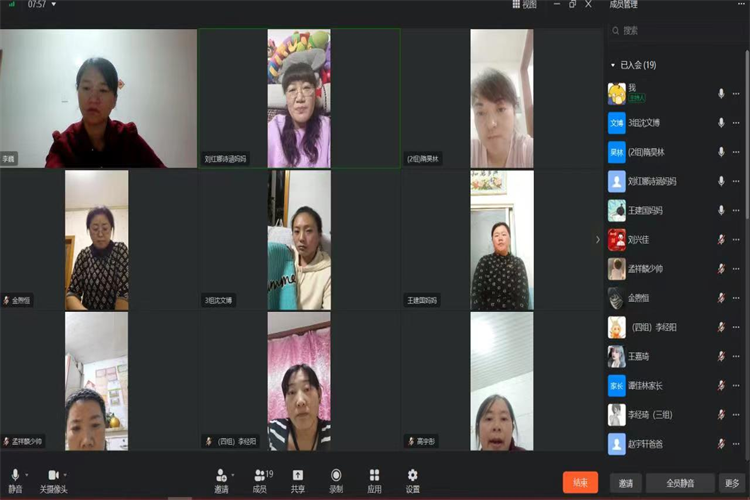This screenshot has height=500, width=750.
Task: Toggle my own microphone in the member list
Action: click(x=721, y=94)
